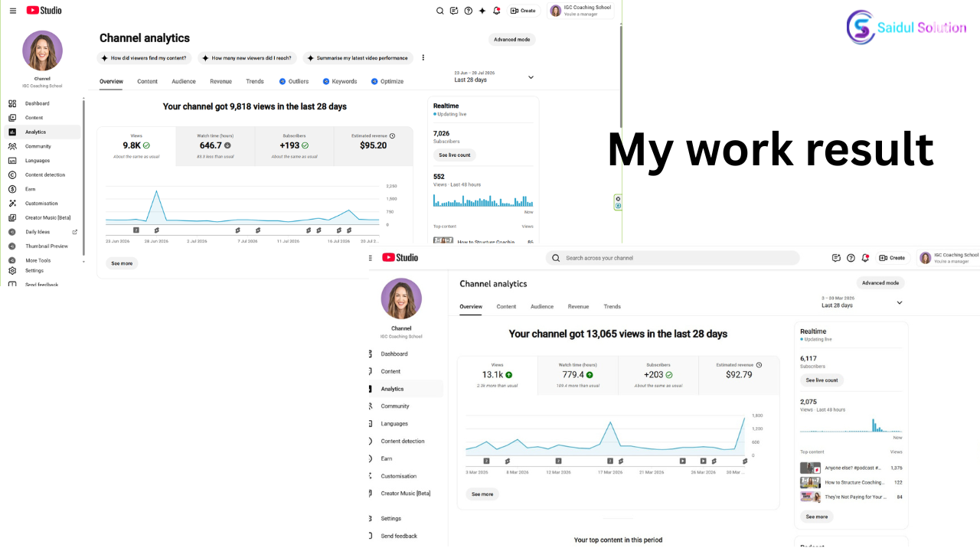Open the Outliers tab
Screen dimensions: 980x551
click(294, 81)
